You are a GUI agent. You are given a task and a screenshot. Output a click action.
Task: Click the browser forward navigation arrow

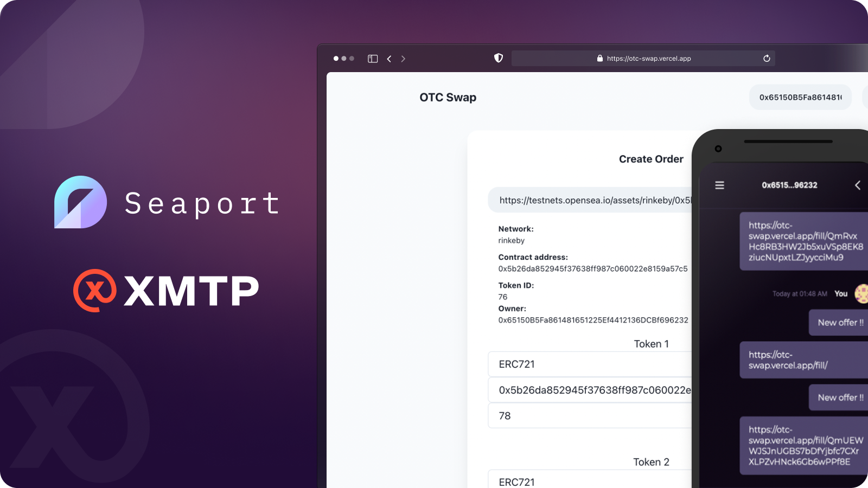[x=403, y=59]
